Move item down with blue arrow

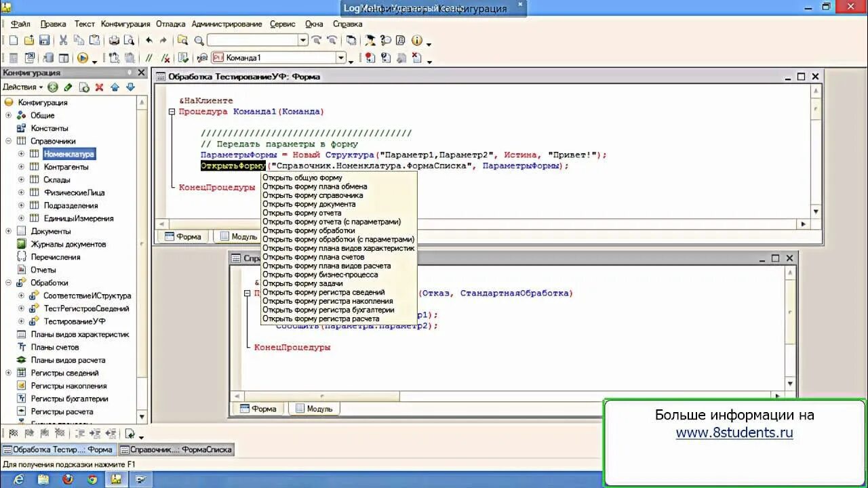tap(130, 87)
